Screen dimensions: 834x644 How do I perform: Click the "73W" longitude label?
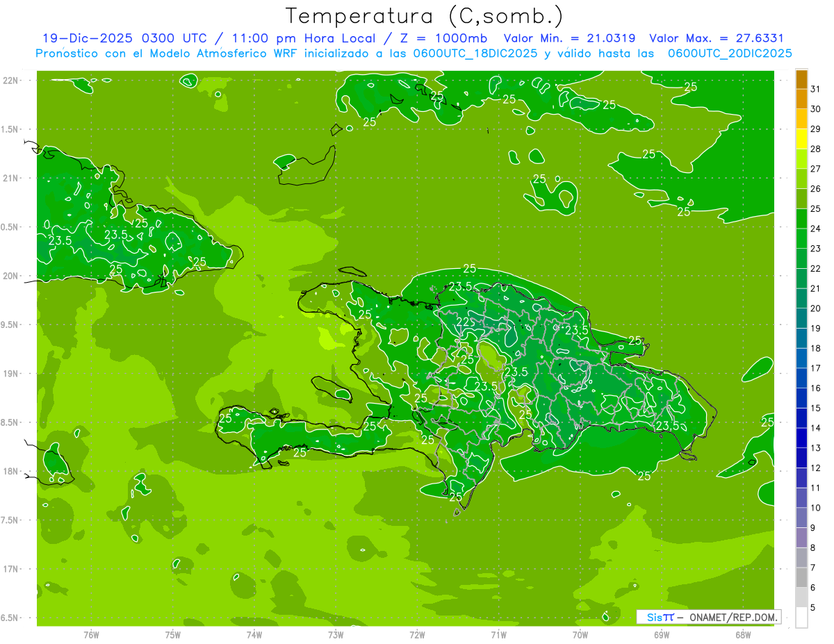(336, 634)
